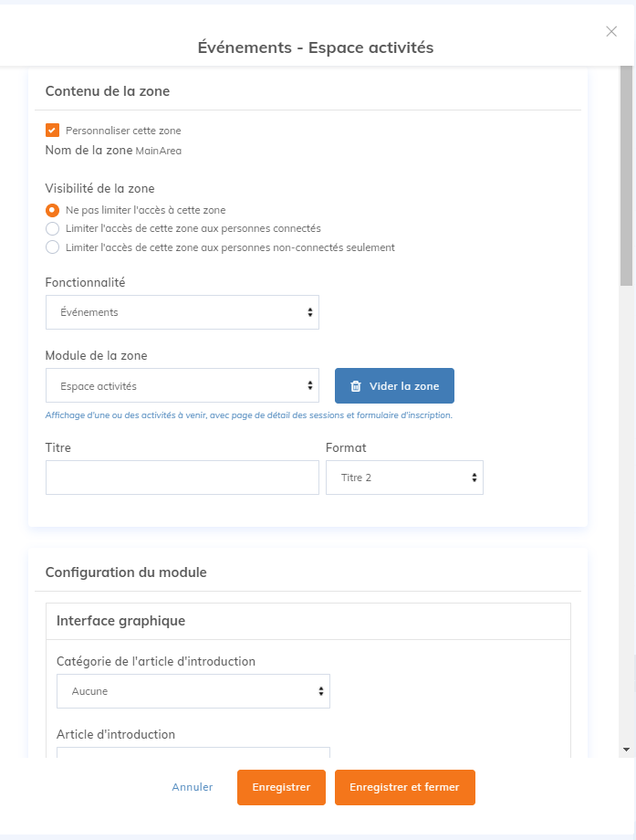Expand Catégorie de l'article d'introduction dropdown
Screen dimensions: 636x840
(193, 691)
